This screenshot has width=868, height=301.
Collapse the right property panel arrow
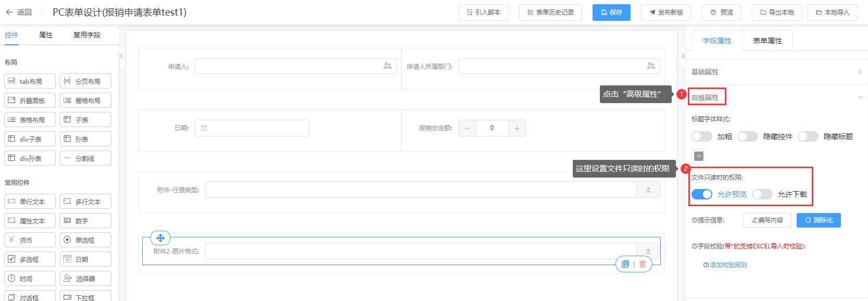point(683,56)
